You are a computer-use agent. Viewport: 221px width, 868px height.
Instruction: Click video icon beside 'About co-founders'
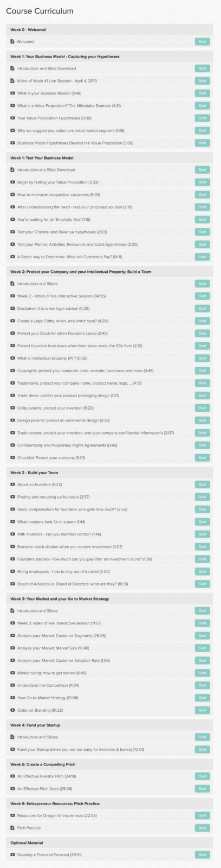pos(12,484)
